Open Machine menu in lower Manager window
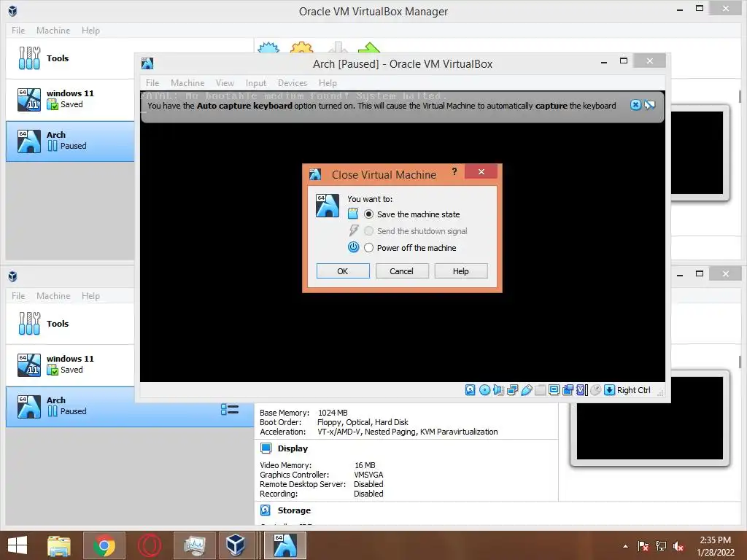Screen dimensions: 747x560 tap(53, 296)
